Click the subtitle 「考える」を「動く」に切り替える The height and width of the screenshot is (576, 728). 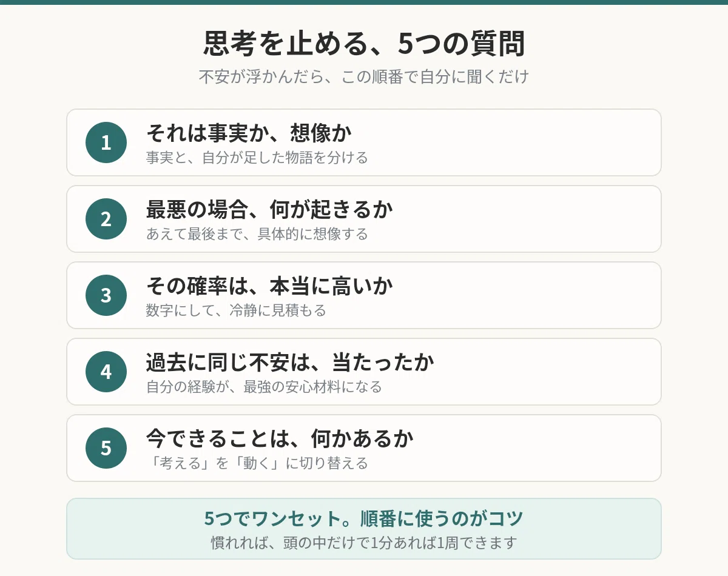(257, 463)
